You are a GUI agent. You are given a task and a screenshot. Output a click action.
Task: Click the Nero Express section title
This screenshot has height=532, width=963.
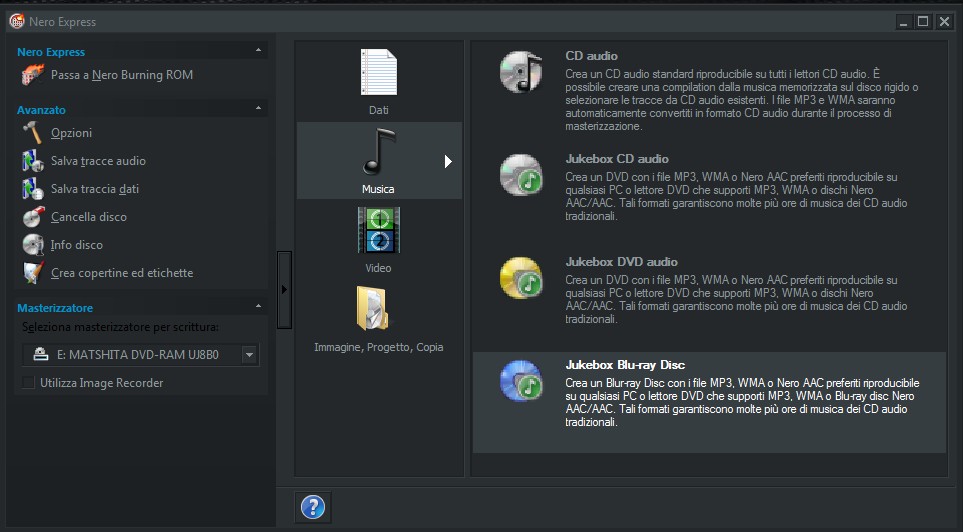click(51, 52)
